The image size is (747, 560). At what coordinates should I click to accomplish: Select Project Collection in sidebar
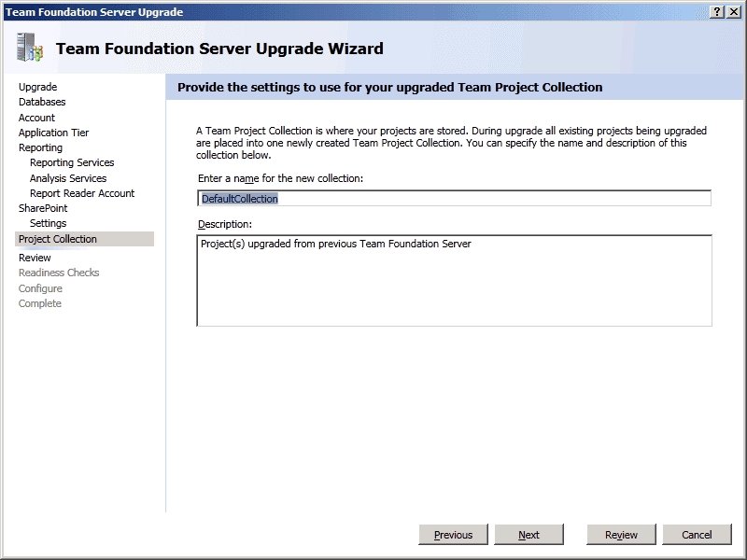pos(58,239)
